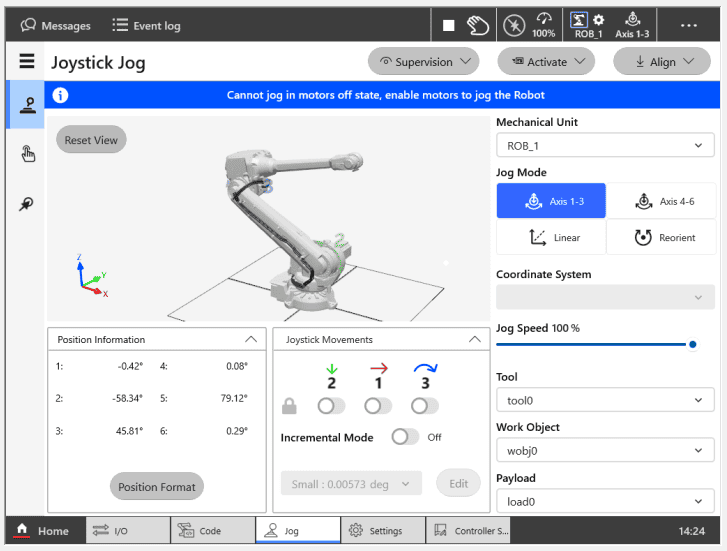Select the joystick jog icon in left sidebar
Viewport: 727px width, 551px height.
27,105
